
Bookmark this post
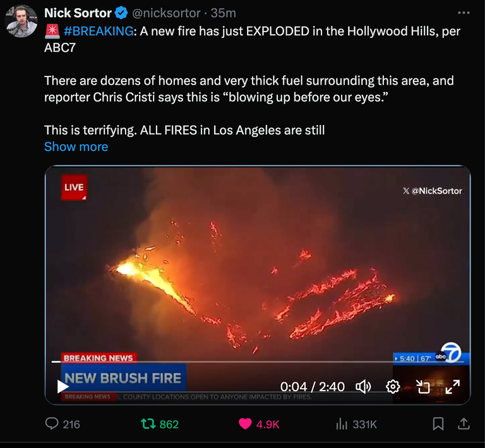point(438,424)
